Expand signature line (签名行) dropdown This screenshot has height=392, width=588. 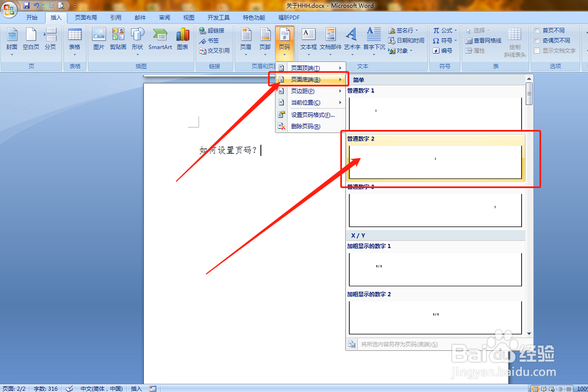[416, 31]
